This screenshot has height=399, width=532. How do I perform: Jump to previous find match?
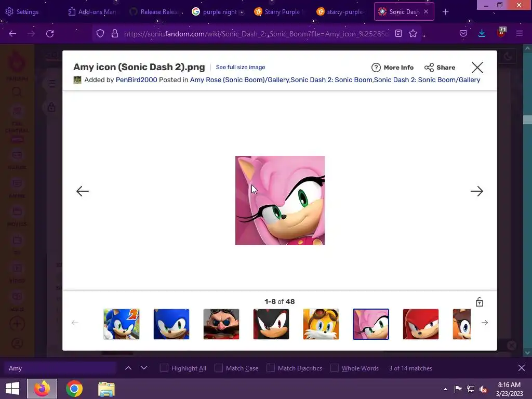(128, 368)
